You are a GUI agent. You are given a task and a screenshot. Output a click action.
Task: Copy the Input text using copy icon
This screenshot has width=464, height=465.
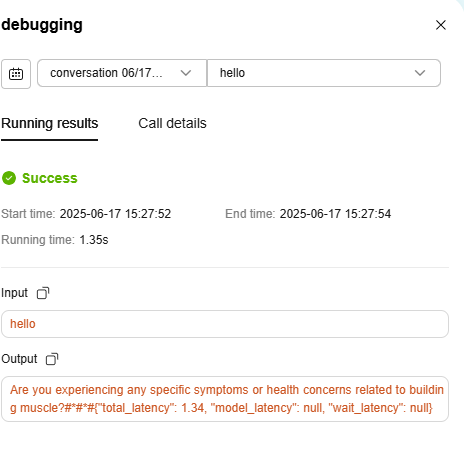click(x=43, y=293)
